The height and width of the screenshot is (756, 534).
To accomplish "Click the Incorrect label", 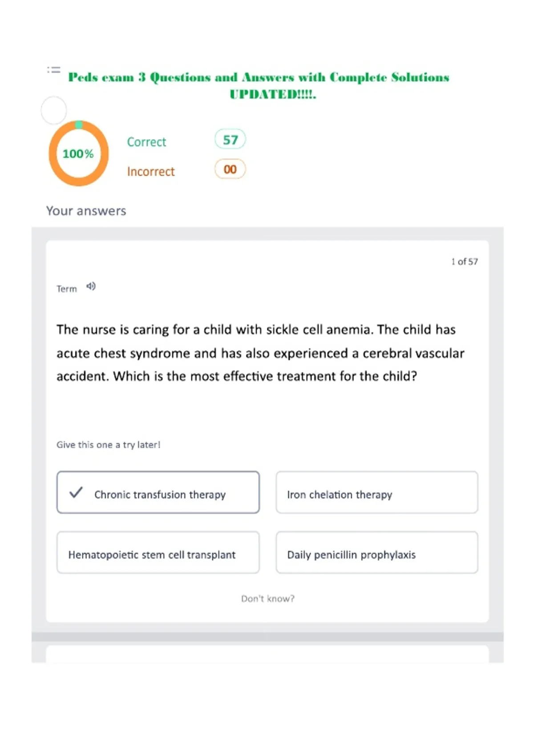I will (151, 171).
